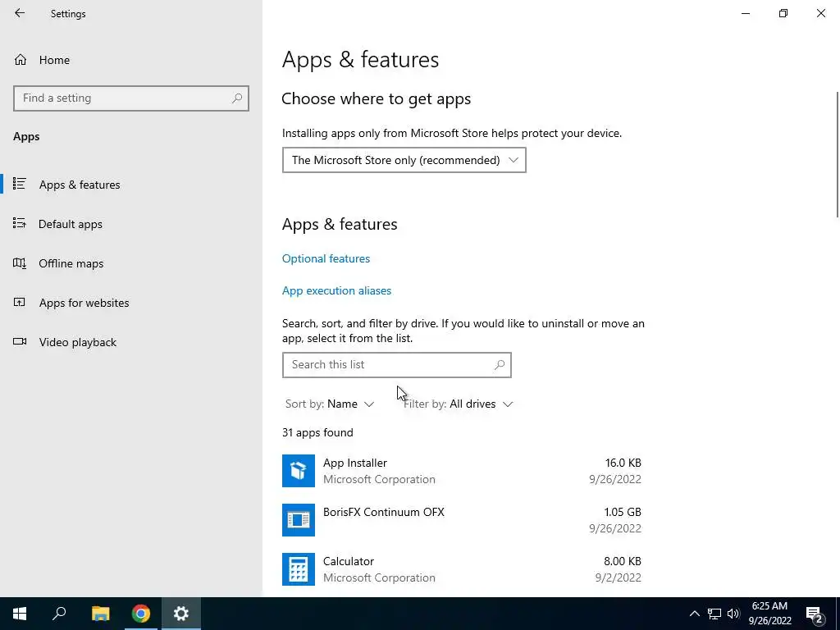Click the Calculator entry text
The height and width of the screenshot is (630, 840).
coord(348,561)
